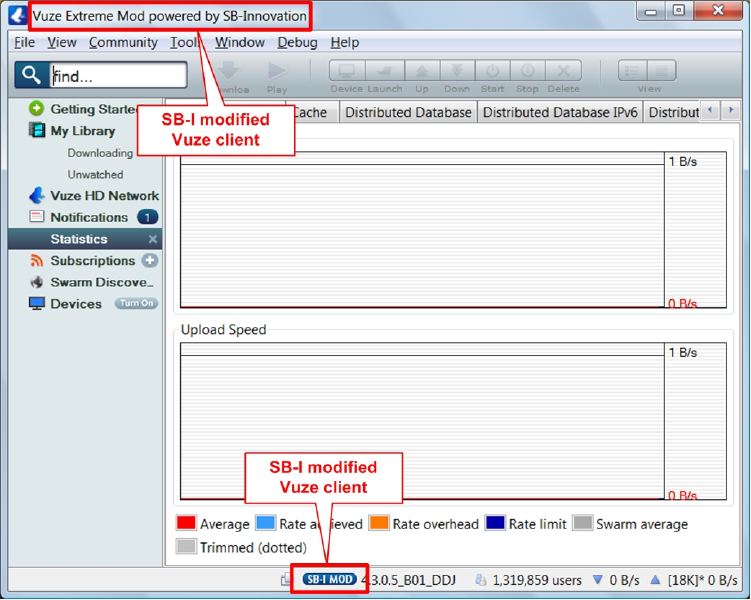Open Devices in sidebar
The height and width of the screenshot is (600, 751).
(x=76, y=304)
